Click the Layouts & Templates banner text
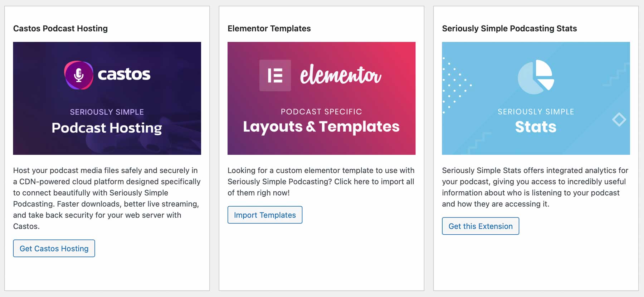The image size is (644, 297). [321, 126]
